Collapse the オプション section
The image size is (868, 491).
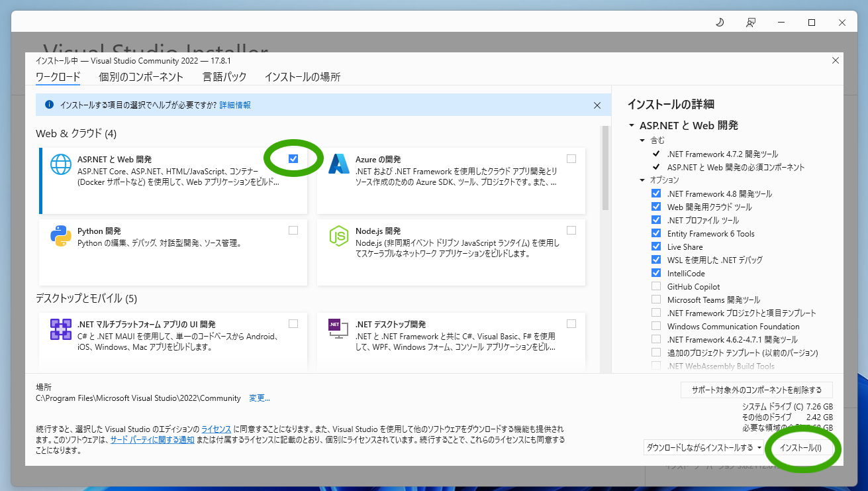coord(642,180)
